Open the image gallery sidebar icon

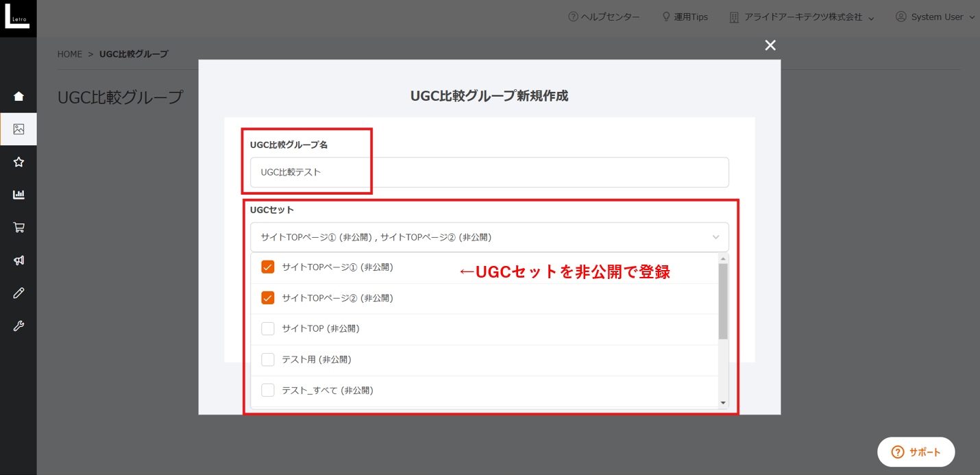coord(18,129)
